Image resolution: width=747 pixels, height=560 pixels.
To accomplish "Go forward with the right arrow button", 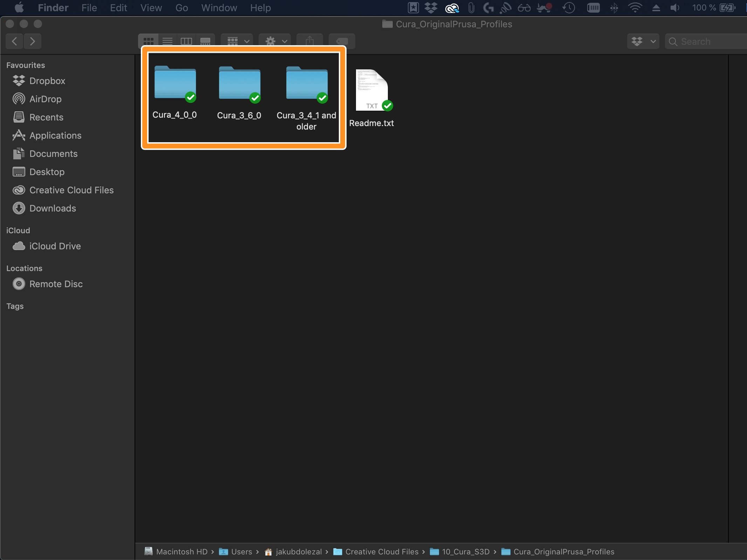I will pyautogui.click(x=33, y=41).
